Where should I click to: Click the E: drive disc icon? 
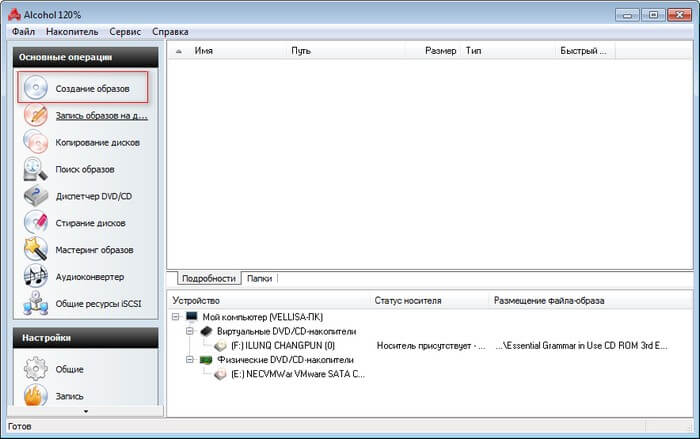tap(221, 374)
